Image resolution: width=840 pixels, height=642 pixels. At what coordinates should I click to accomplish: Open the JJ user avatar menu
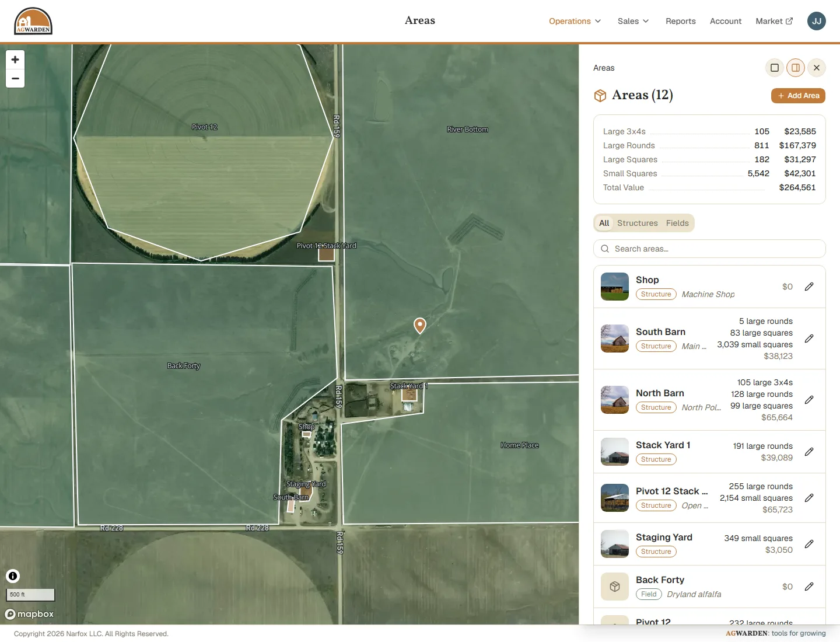817,21
